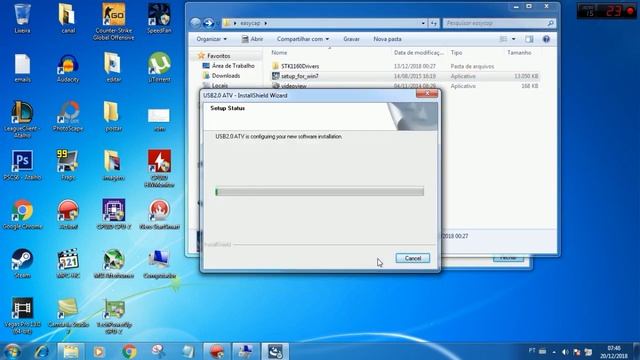The height and width of the screenshot is (360, 640).
Task: Launch MPC-HC desktop shortcut
Action: 68,264
